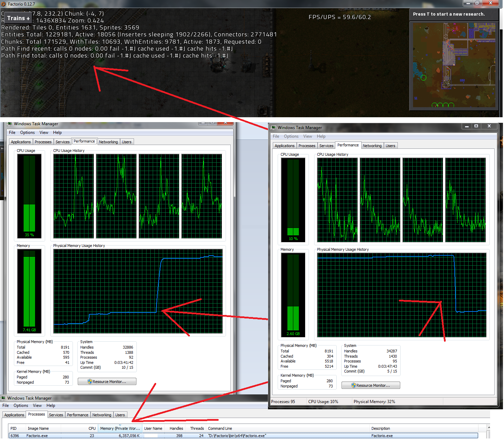The width and height of the screenshot is (504, 444).
Task: Switch to Networking tab in the 35% CPU Task Manager
Action: point(108,142)
